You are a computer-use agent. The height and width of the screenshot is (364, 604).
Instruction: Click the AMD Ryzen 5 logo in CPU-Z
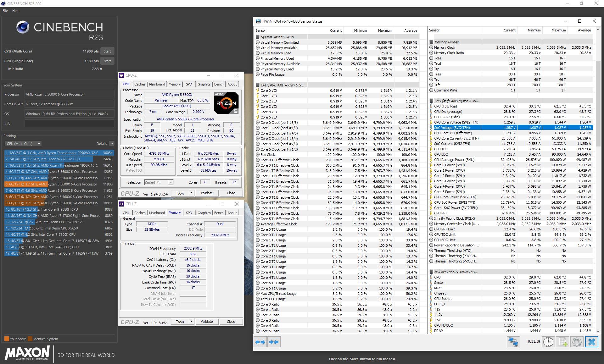(226, 103)
